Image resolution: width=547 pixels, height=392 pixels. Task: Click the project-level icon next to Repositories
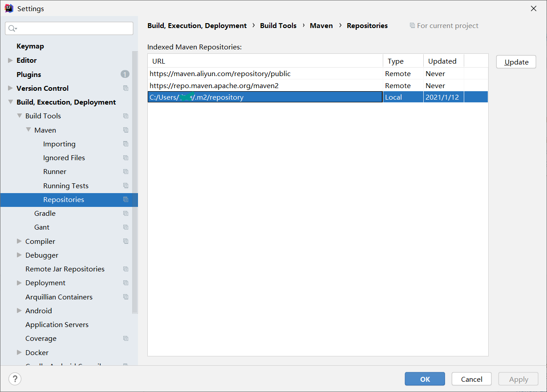click(x=126, y=199)
